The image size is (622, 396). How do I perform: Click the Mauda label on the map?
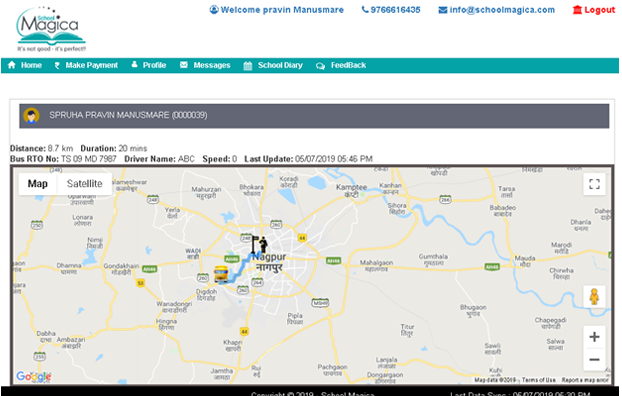525,261
